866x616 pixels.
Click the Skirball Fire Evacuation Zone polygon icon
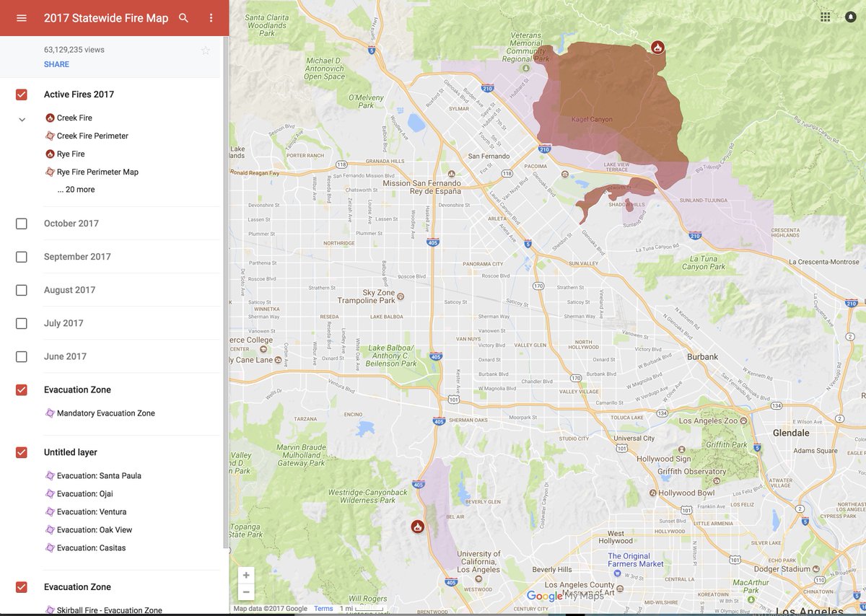50,610
